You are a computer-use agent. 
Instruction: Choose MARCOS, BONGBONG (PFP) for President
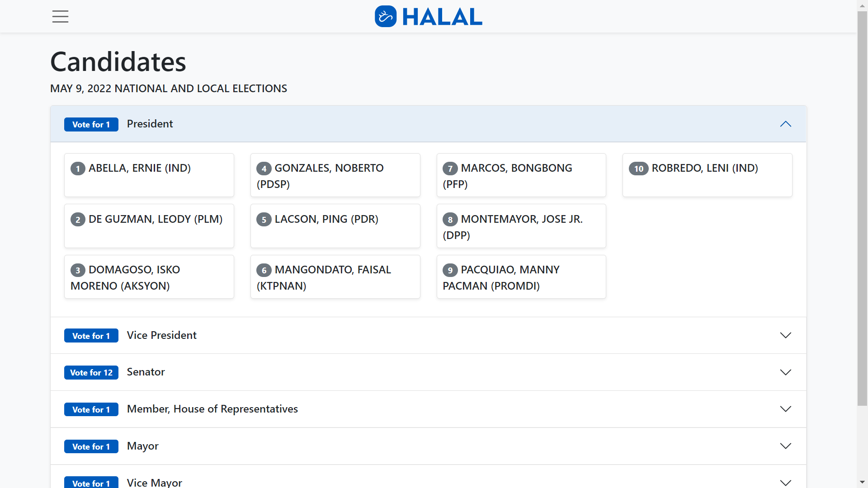(521, 175)
